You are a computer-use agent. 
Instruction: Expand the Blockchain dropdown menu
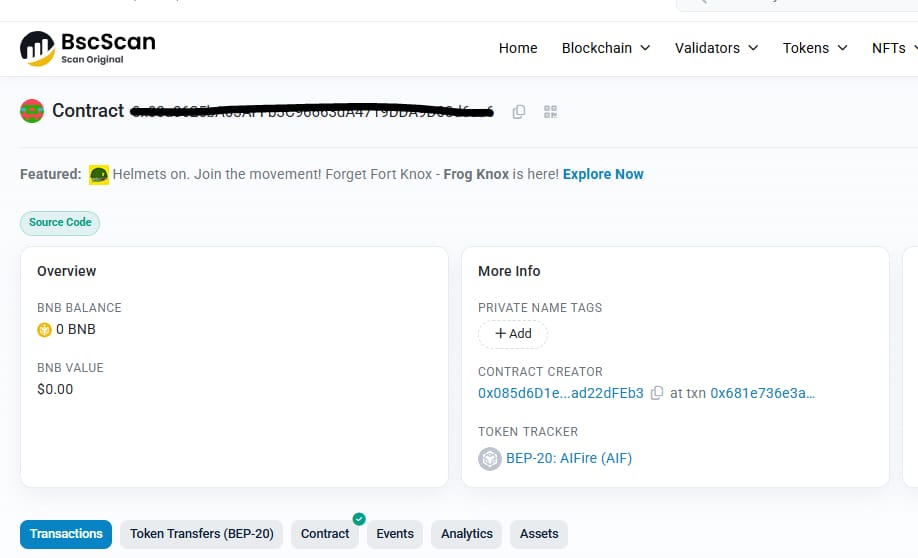coord(605,48)
